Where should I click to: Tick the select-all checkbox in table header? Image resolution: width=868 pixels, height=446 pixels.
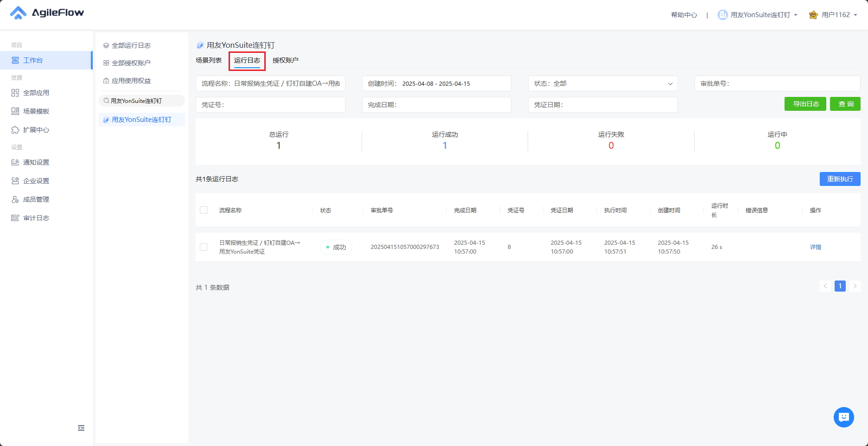point(204,210)
